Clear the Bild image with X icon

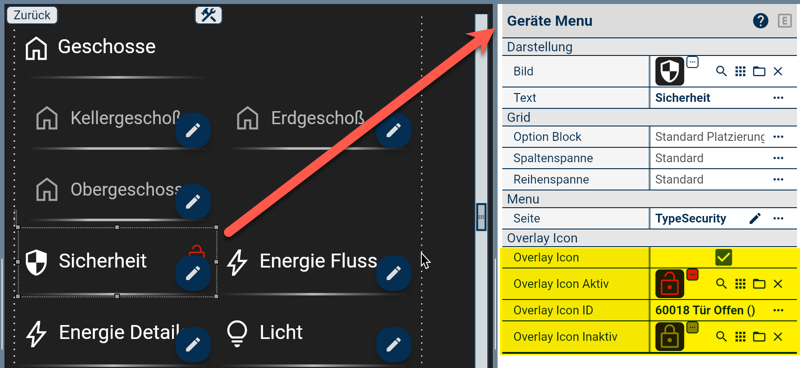pos(778,71)
